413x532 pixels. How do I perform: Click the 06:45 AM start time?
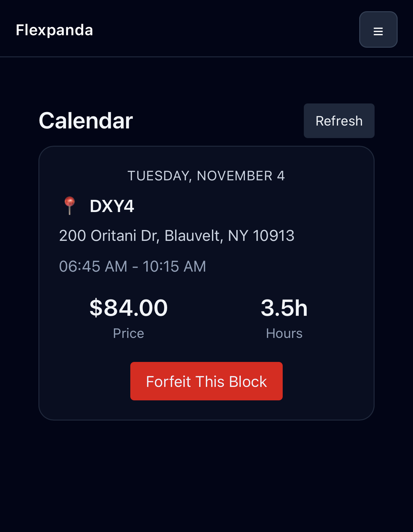[x=93, y=266]
